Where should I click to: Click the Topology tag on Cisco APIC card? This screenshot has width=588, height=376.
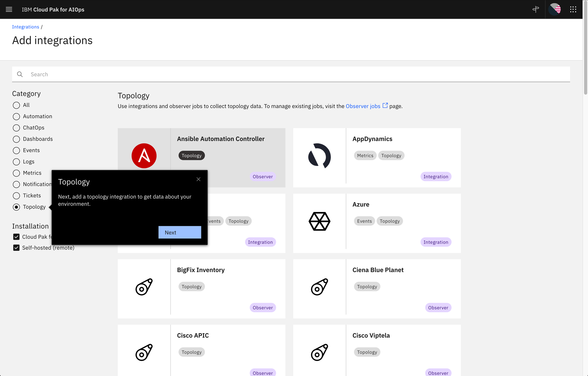click(192, 352)
